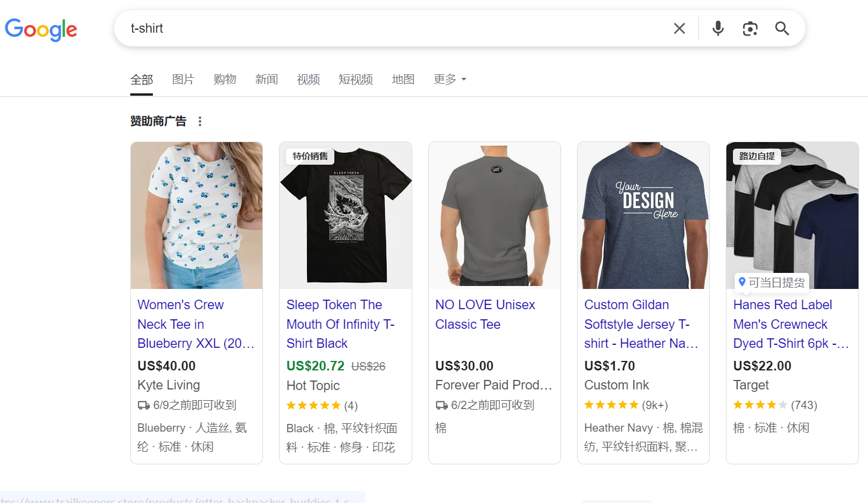
Task: Select the 全部 tab
Action: (x=142, y=80)
